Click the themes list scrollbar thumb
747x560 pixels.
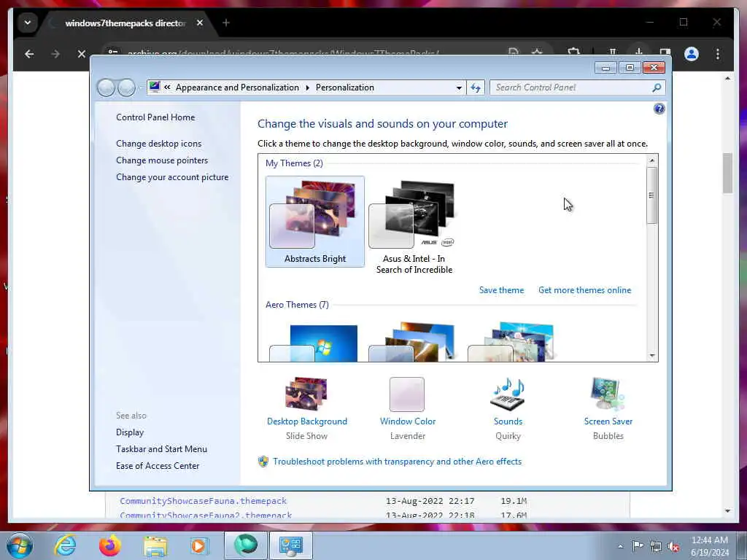[x=651, y=195]
